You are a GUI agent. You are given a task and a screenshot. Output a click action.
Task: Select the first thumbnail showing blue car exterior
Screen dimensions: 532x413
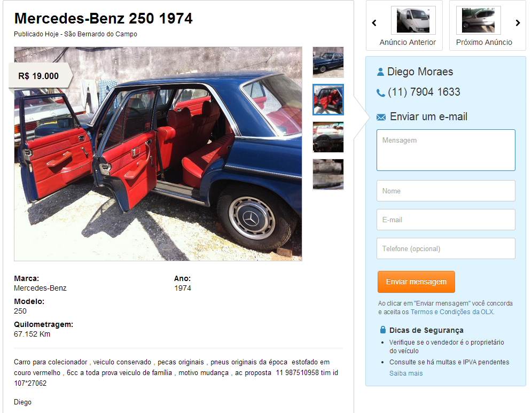tap(328, 63)
